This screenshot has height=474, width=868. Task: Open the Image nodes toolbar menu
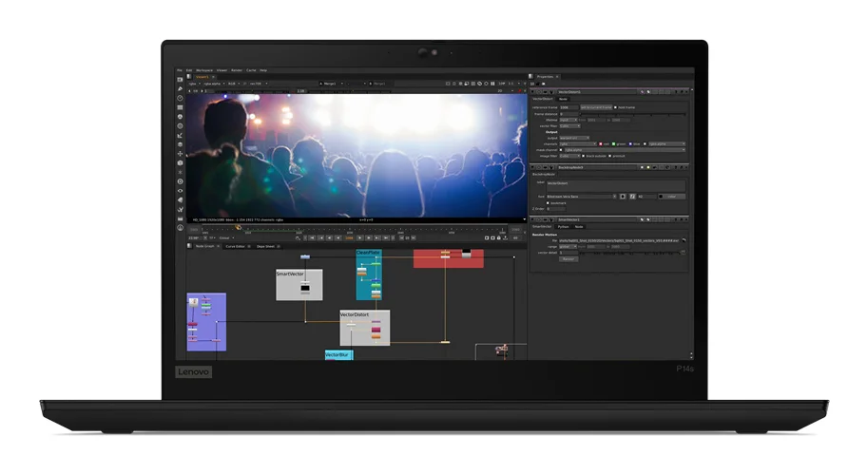tap(180, 80)
